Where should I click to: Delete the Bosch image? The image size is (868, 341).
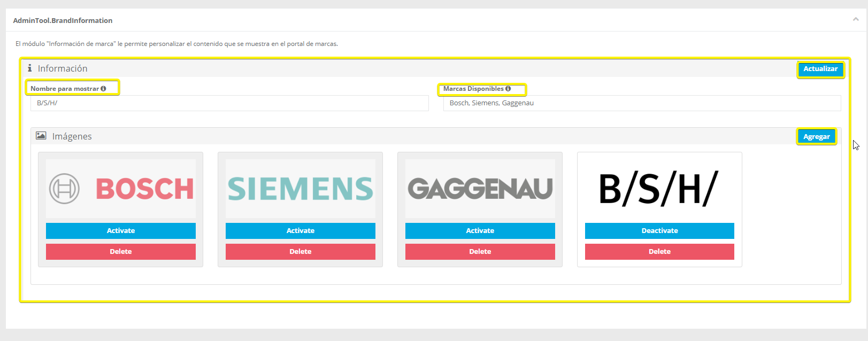(x=121, y=252)
